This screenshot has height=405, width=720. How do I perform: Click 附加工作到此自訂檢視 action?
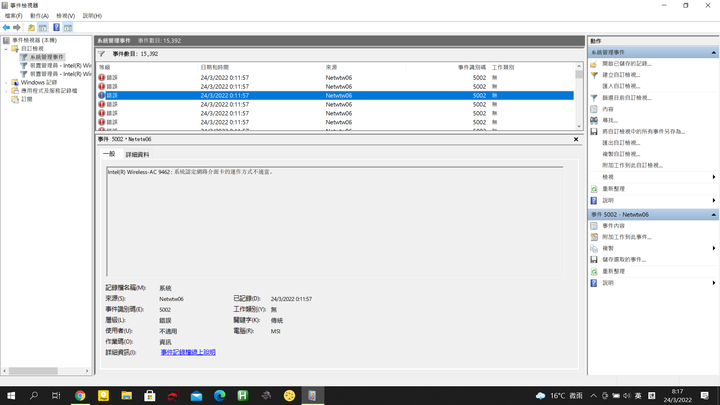pos(632,165)
